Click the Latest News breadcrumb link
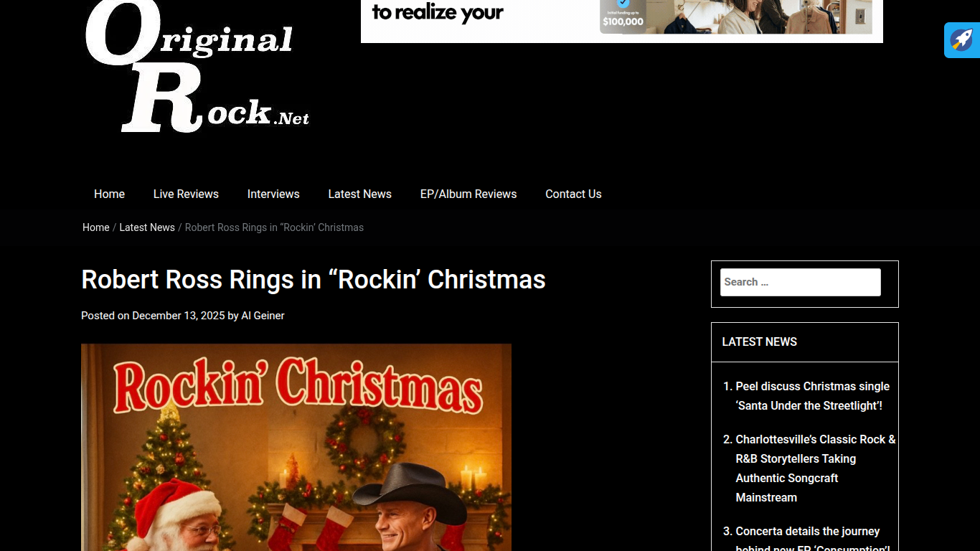Image resolution: width=980 pixels, height=551 pixels. (147, 227)
